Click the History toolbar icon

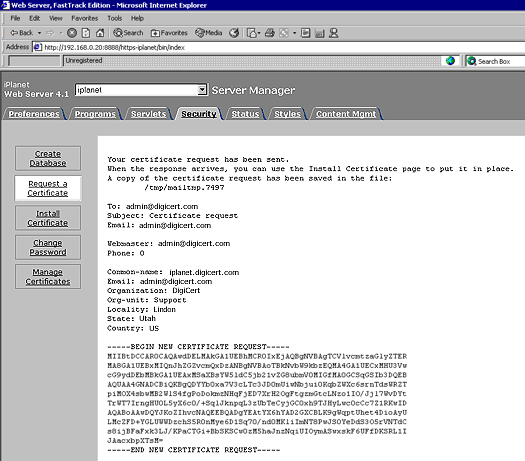pos(234,33)
